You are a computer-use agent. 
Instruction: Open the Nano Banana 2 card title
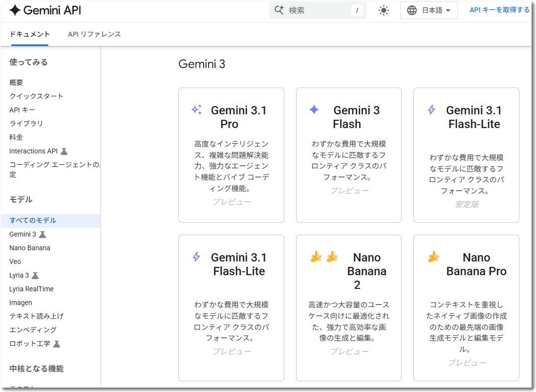click(366, 271)
